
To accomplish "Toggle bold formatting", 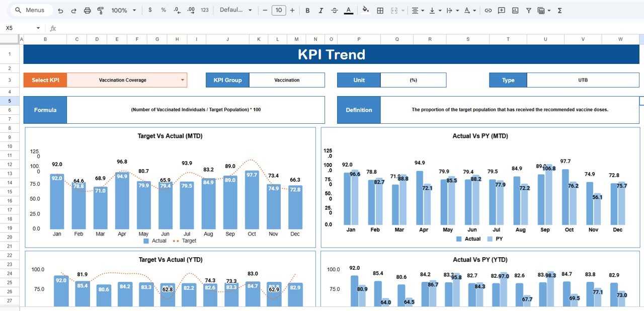I will point(307,10).
